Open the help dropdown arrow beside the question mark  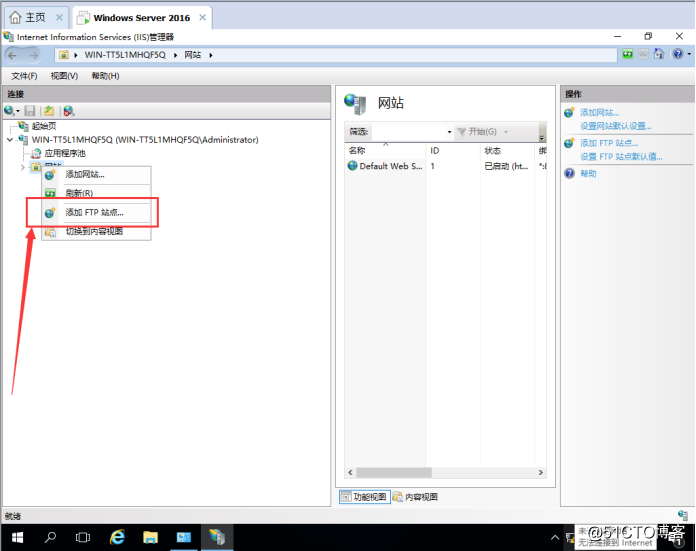(689, 54)
